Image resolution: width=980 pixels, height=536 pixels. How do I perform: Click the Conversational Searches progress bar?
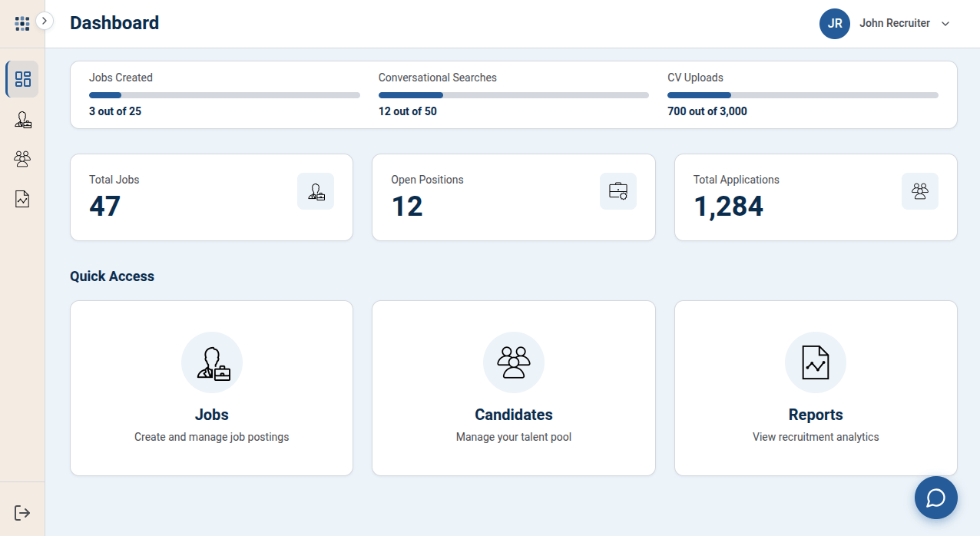[514, 95]
